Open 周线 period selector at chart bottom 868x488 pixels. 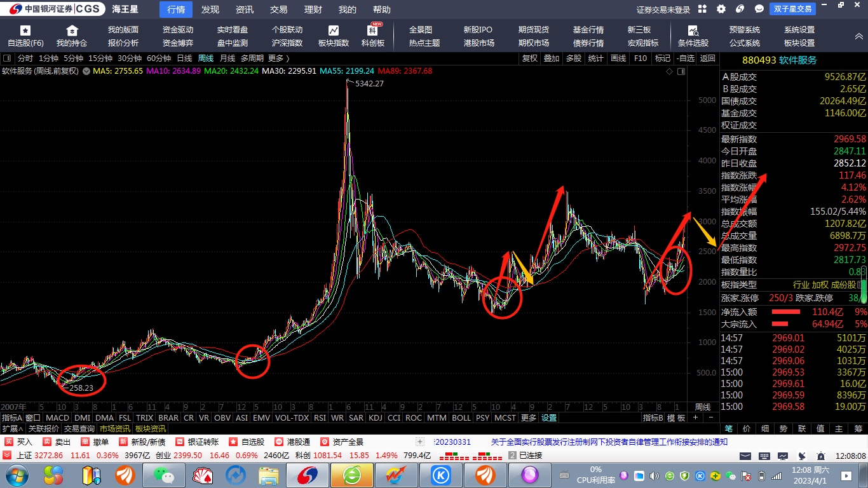[702, 407]
